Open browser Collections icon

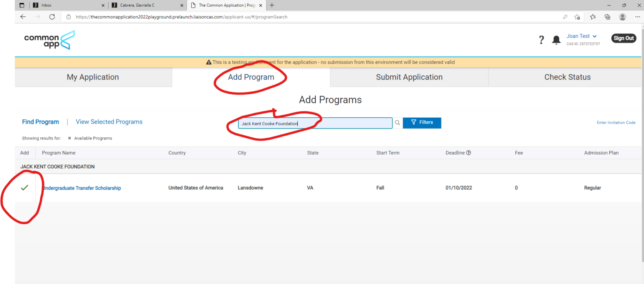pyautogui.click(x=607, y=17)
